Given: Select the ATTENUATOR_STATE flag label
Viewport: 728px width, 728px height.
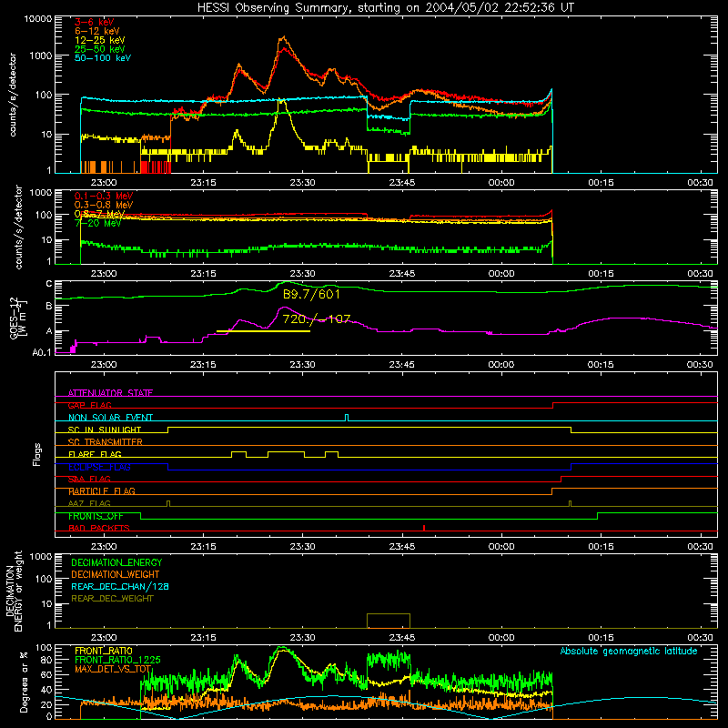Looking at the screenshot, I should click(110, 393).
